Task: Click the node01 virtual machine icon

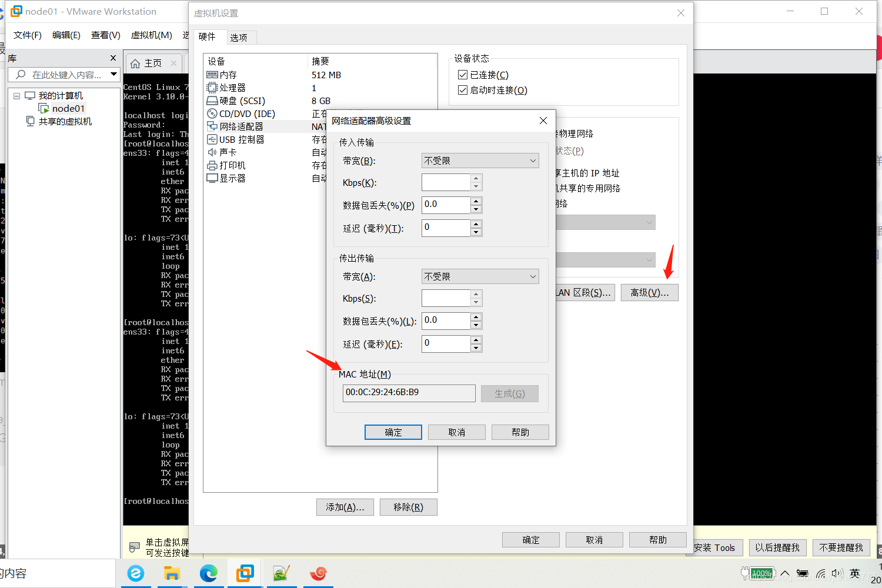Action: tap(44, 109)
